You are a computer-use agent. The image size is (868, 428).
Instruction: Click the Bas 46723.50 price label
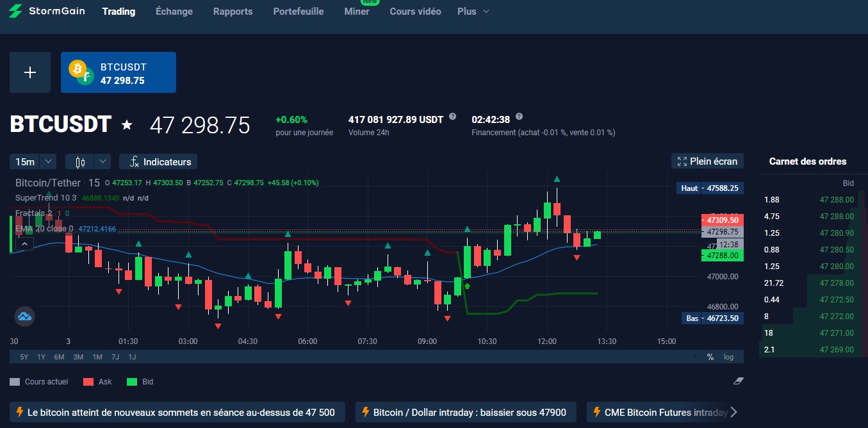(713, 318)
